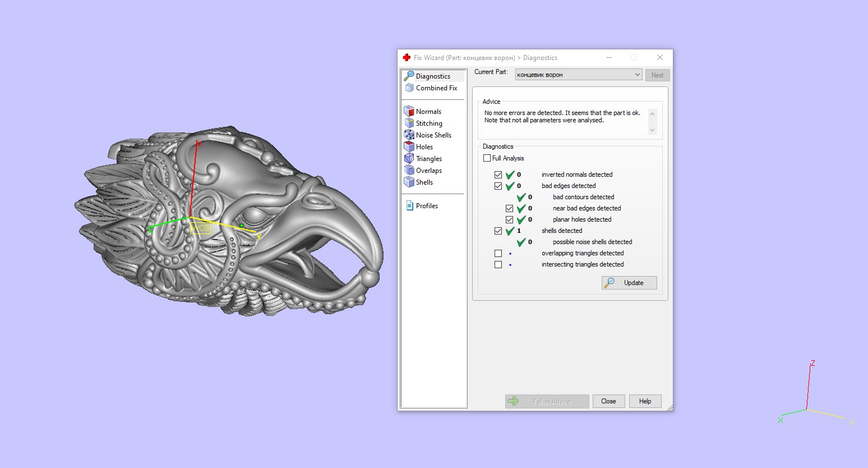Open the Current Part dropdown
This screenshot has height=468, width=868.
tap(579, 75)
